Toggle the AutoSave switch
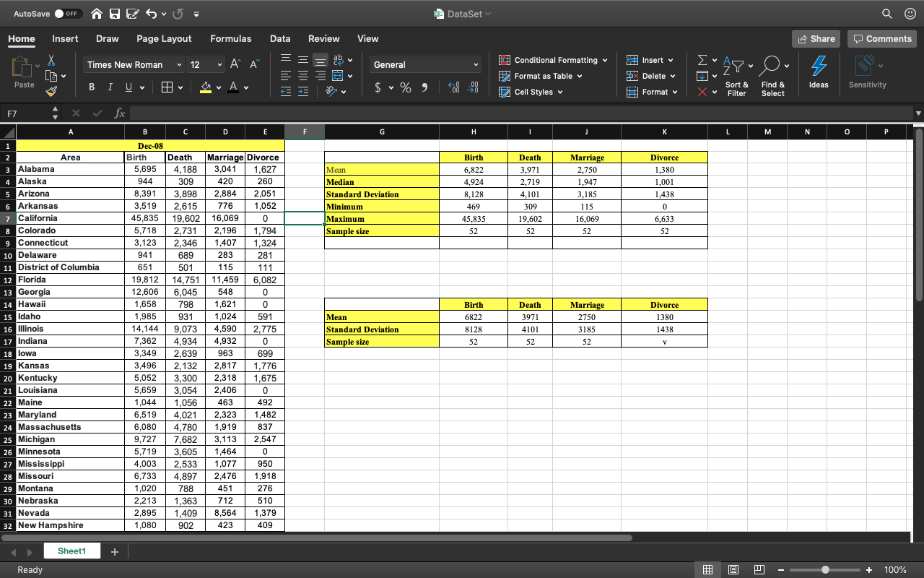Image resolution: width=924 pixels, height=578 pixels. tap(69, 14)
